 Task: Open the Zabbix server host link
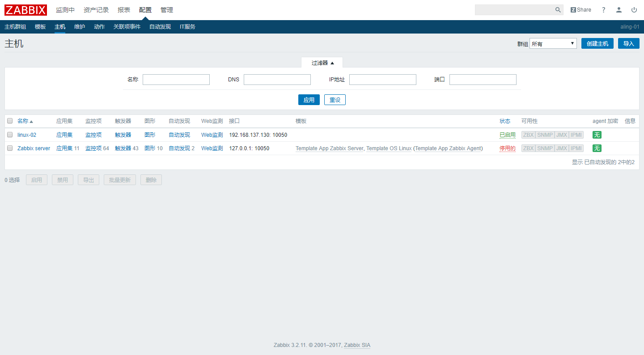click(x=34, y=148)
